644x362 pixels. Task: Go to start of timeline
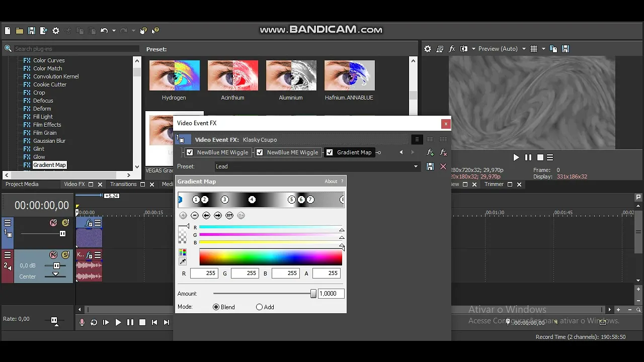(154, 322)
